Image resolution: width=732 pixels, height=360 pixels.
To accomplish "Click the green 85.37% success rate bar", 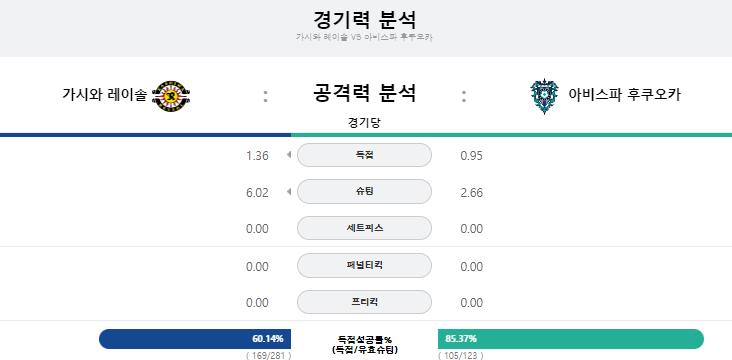I will [570, 339].
